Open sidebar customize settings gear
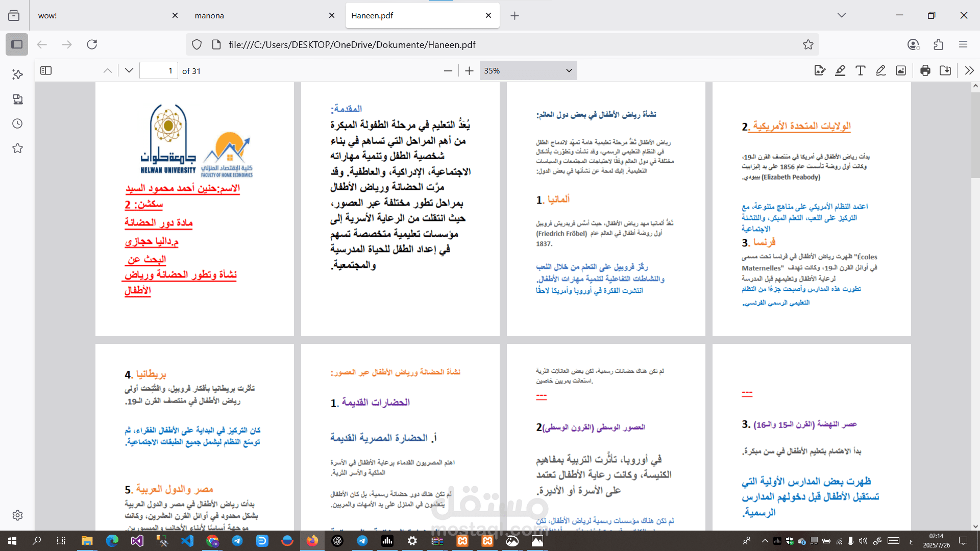Viewport: 980px width, 551px height. click(x=17, y=515)
